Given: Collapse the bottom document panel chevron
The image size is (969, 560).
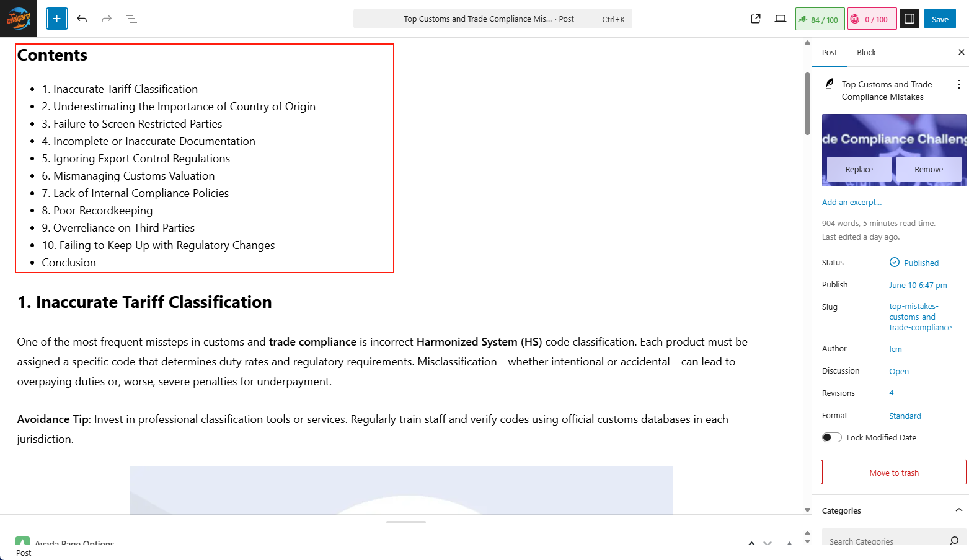Looking at the screenshot, I should (751, 543).
